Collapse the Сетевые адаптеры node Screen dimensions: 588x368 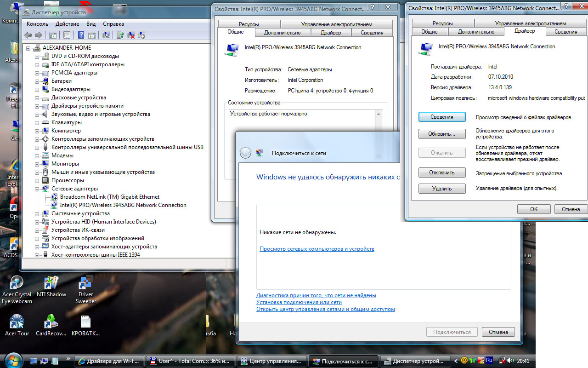(x=37, y=189)
